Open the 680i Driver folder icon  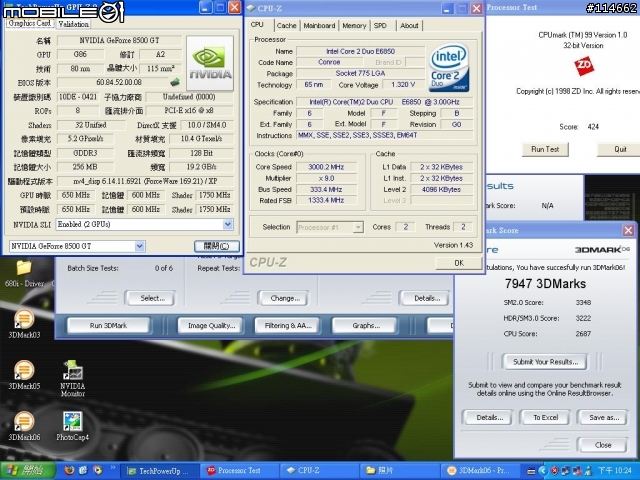24,273
